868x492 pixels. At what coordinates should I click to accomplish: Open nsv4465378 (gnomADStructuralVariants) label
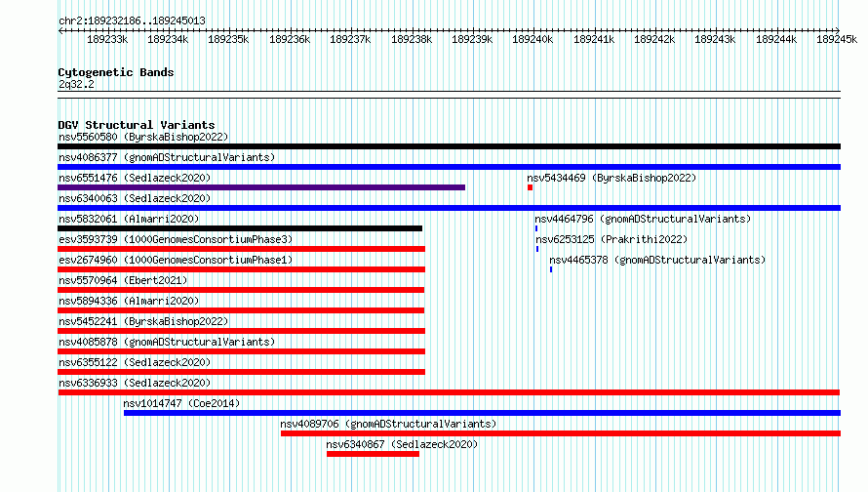click(657, 260)
